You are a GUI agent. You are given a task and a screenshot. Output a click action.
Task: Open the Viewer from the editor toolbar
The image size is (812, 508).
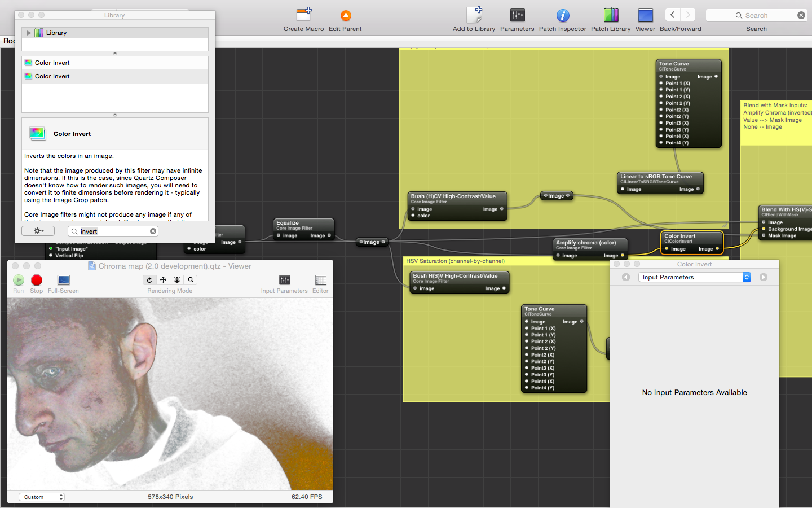tap(645, 15)
